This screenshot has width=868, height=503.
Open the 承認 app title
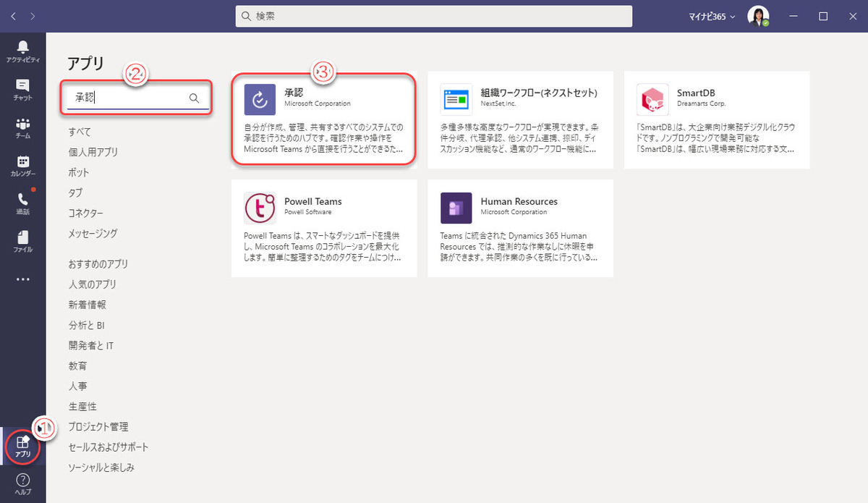294,93
